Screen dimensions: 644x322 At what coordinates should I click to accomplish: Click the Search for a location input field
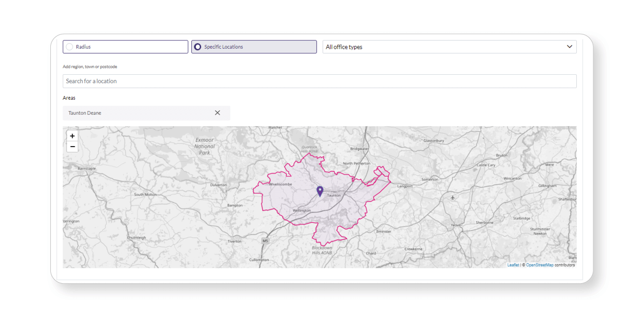pyautogui.click(x=199, y=81)
